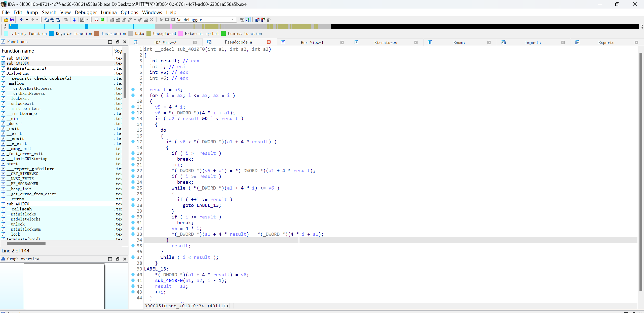
Task: Click the Jump forward arrow icon
Action: (32, 20)
